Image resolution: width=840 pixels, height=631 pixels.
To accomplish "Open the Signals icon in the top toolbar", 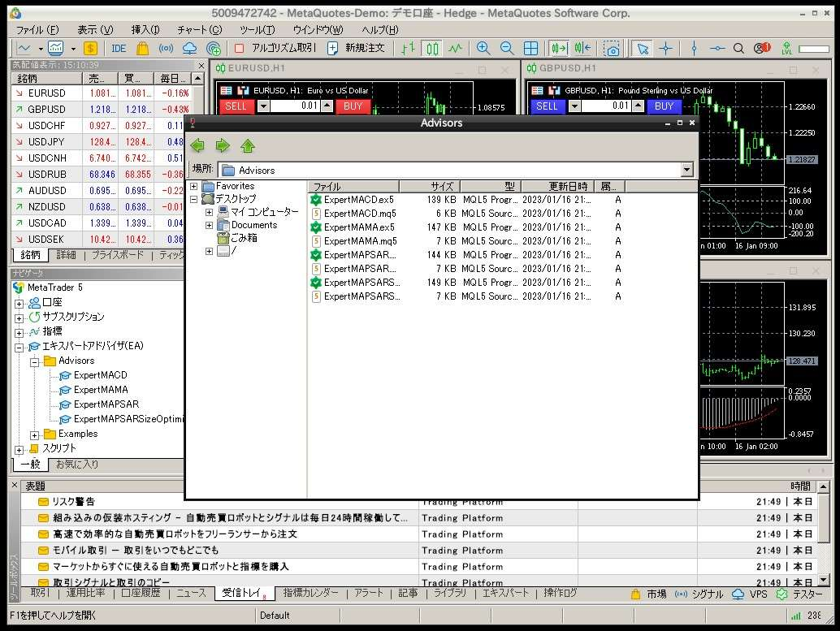I will point(166,48).
